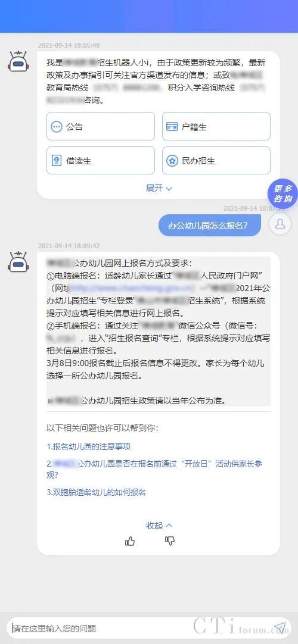
Task: Select the 户籍生 option
Action: pos(216,127)
